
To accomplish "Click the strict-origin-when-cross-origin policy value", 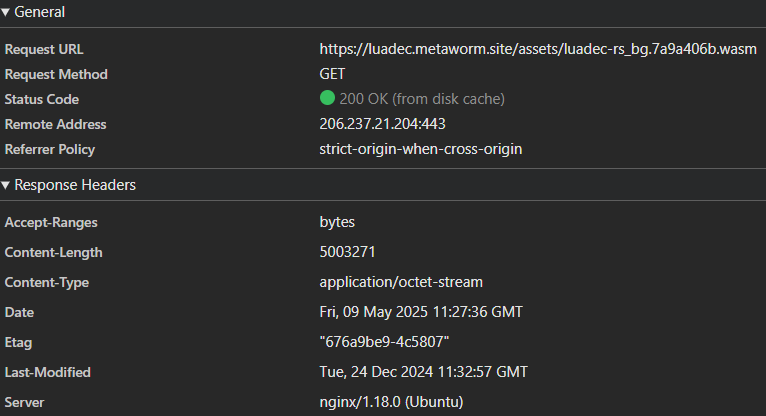I will (x=421, y=149).
